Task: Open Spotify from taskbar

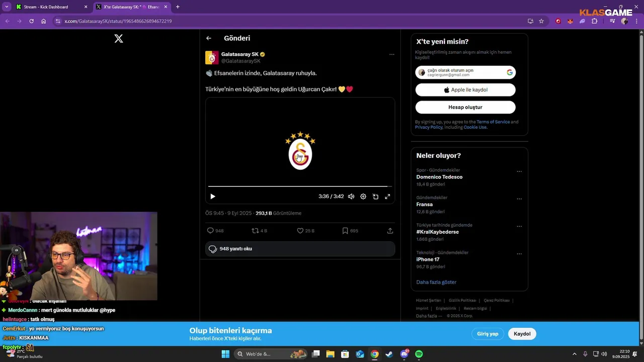Action: click(419, 354)
